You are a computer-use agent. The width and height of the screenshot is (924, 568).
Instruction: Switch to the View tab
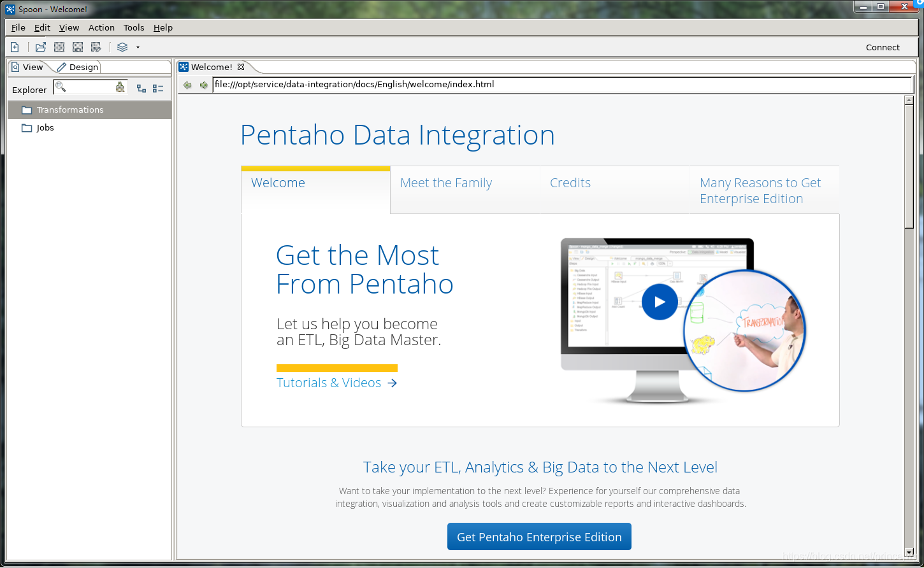click(27, 67)
